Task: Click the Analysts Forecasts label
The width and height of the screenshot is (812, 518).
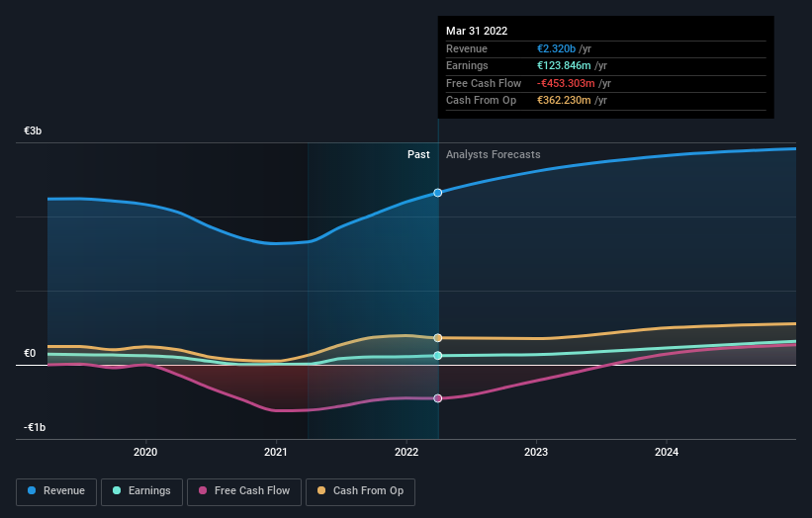Action: click(x=493, y=155)
